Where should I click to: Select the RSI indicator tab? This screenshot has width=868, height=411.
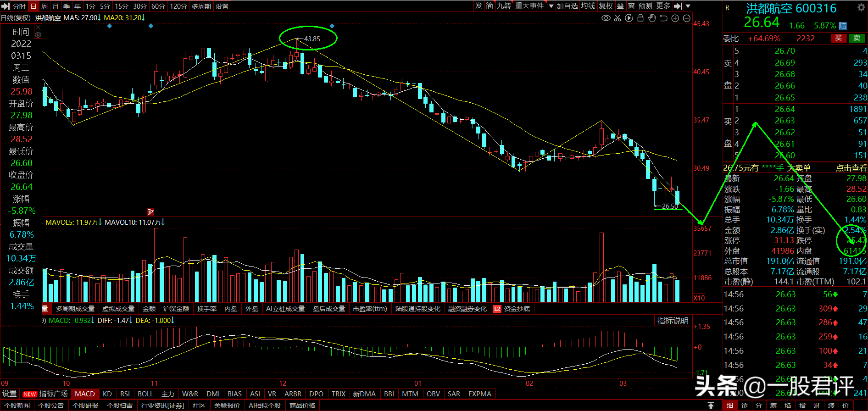125,394
